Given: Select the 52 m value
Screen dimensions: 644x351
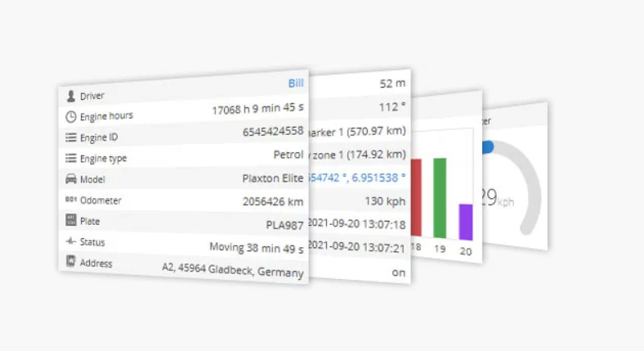Looking at the screenshot, I should (392, 83).
